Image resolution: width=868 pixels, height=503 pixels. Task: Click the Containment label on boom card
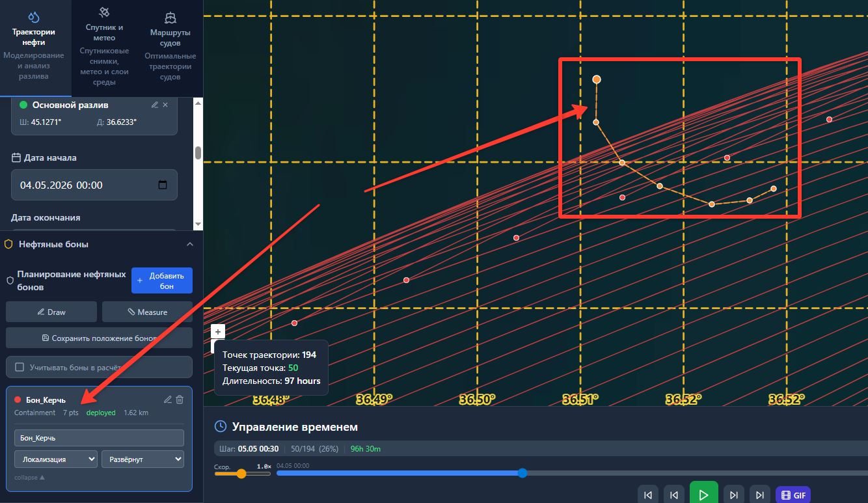tap(35, 413)
